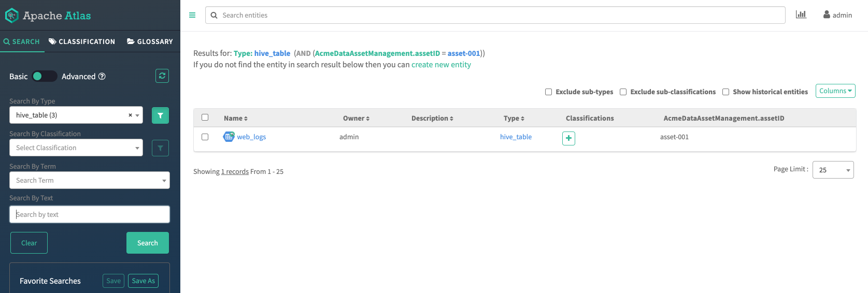
Task: Change the Page Limit dropdown
Action: point(833,170)
